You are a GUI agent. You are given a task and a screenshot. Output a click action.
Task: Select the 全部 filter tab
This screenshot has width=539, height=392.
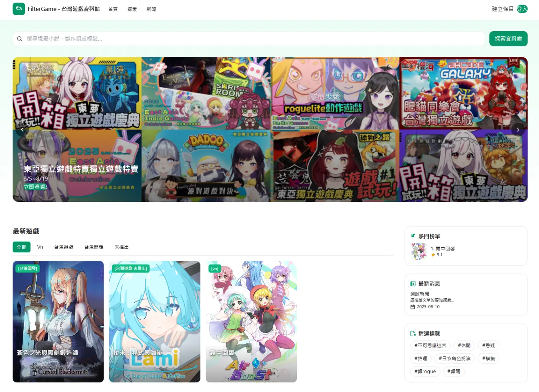click(x=22, y=247)
